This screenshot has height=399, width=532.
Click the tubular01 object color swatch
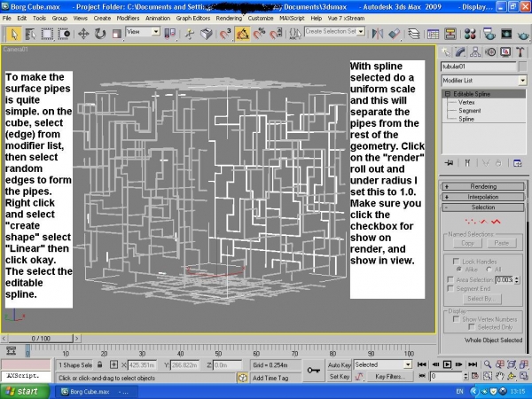point(523,66)
